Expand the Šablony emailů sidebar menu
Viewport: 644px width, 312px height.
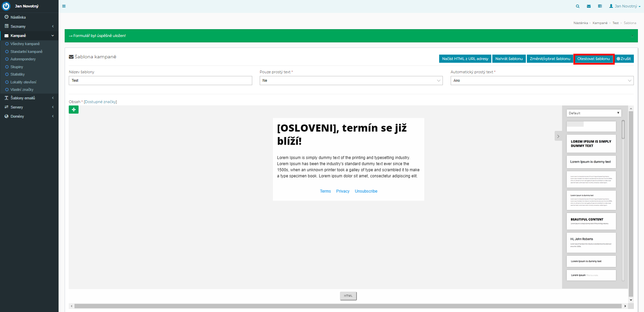[x=29, y=98]
